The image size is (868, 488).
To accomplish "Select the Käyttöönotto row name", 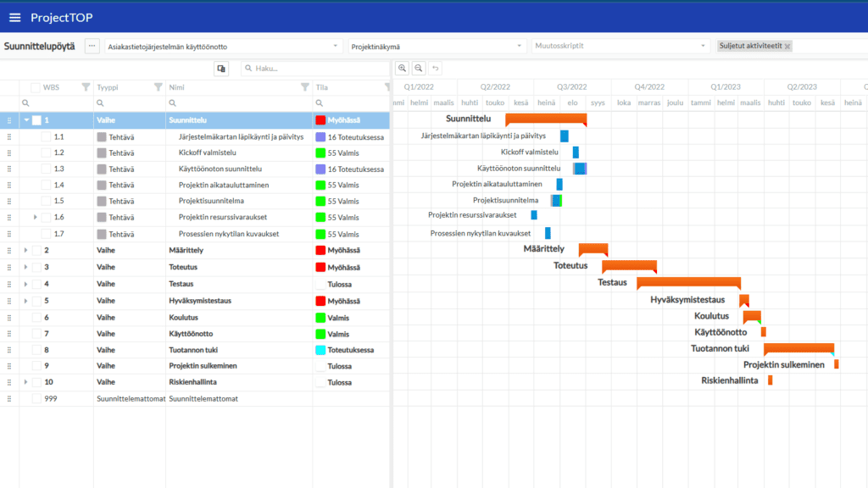I will 191,334.
